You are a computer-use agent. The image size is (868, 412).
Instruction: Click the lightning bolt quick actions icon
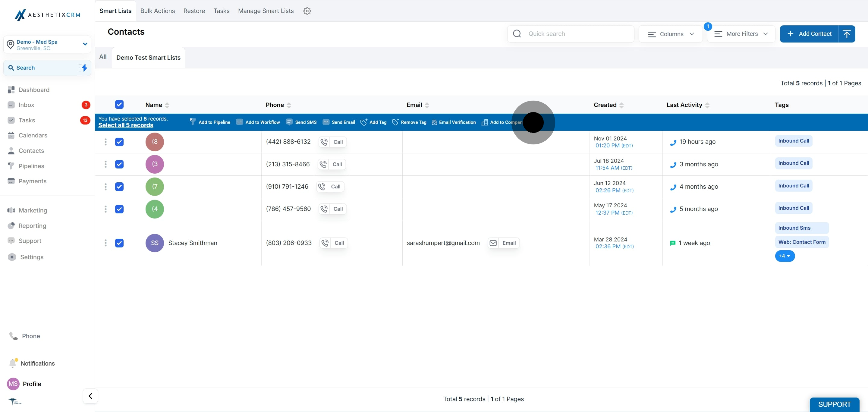pyautogui.click(x=84, y=68)
